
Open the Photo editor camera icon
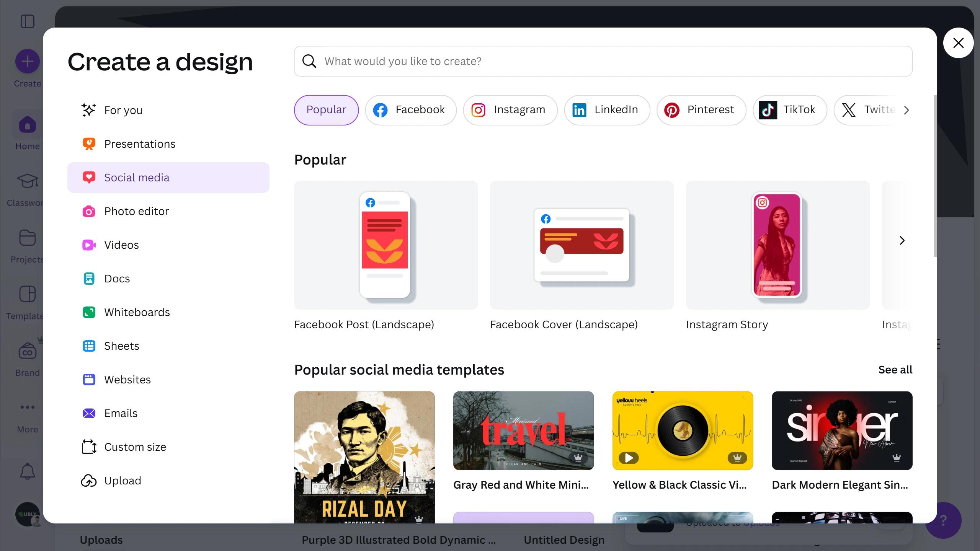tap(89, 211)
